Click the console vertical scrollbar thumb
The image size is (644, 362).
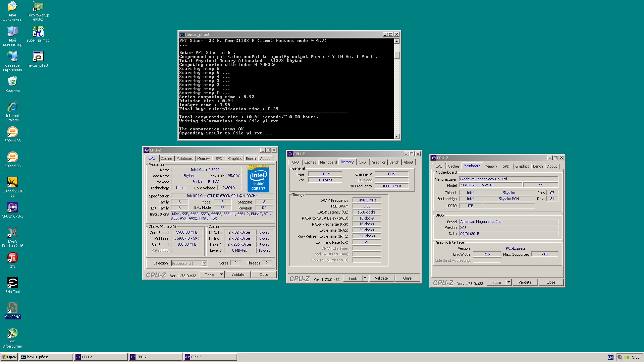(x=397, y=56)
